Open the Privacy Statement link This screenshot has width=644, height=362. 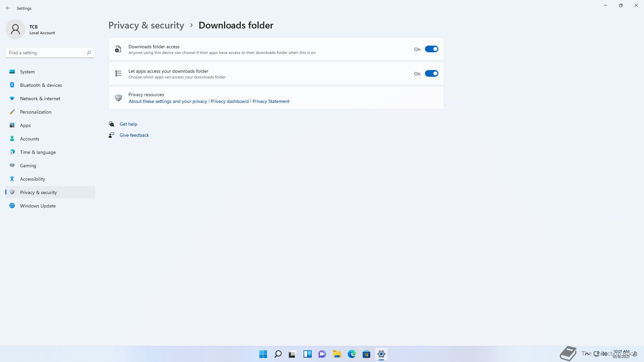(271, 101)
